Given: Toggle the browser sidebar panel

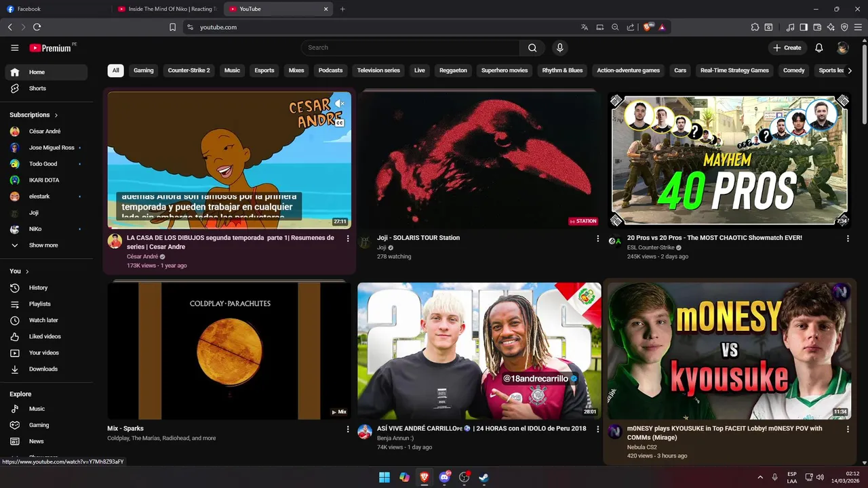Looking at the screenshot, I should click(804, 27).
